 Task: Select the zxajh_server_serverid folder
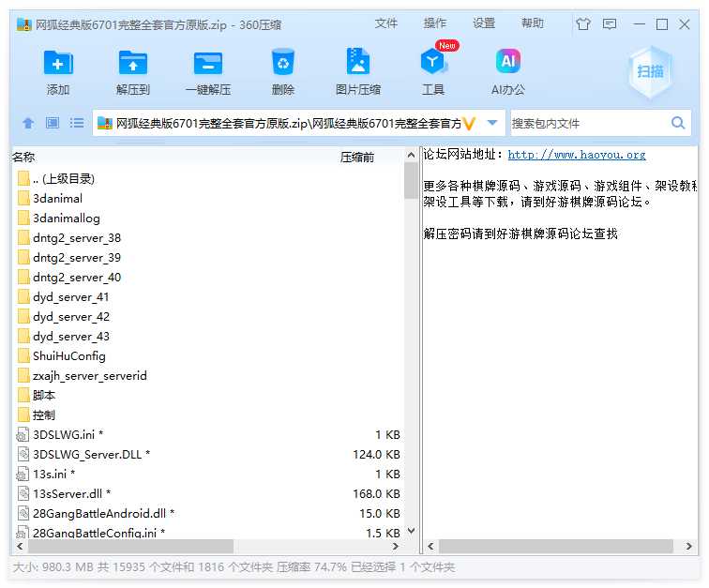[x=89, y=375]
